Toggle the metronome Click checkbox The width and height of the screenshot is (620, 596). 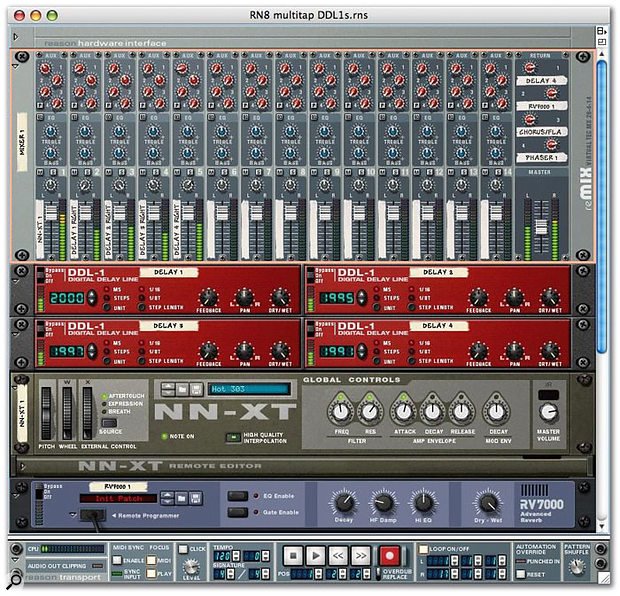(x=183, y=549)
